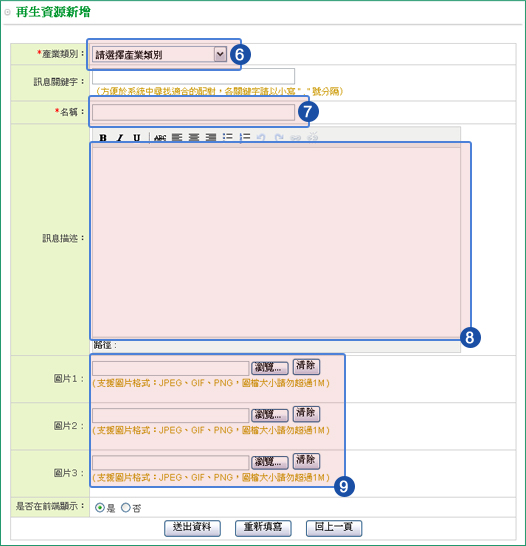This screenshot has height=546, width=526.
Task: Enable underline in the editor toolbar
Action: [x=137, y=138]
